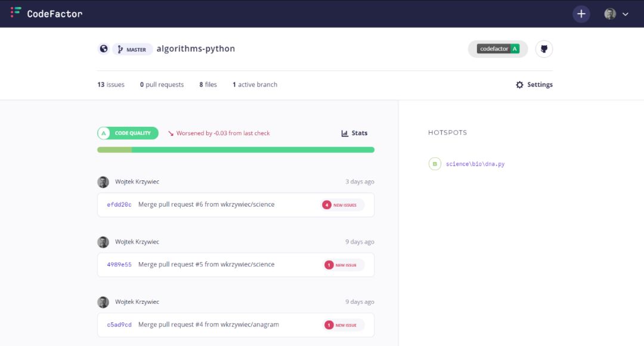The height and width of the screenshot is (346, 644).
Task: Click NEW ISSUE badge on commit 4989e55
Action: point(343,265)
